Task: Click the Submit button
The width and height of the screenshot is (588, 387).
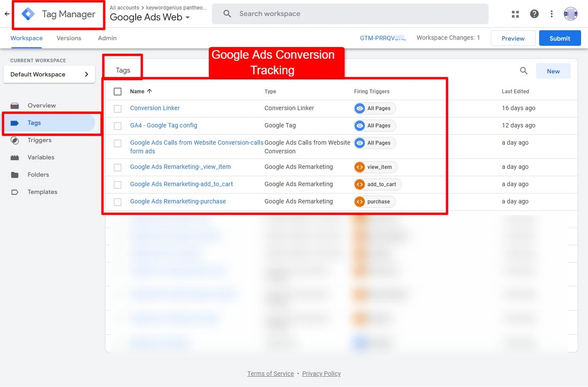Action: pyautogui.click(x=560, y=38)
